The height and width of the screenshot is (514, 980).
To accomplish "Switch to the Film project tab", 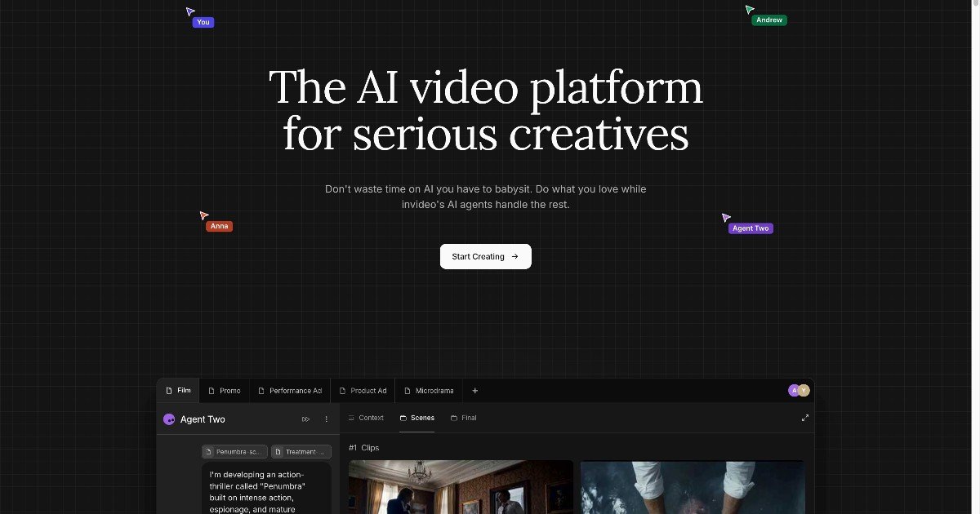I will 178,391.
